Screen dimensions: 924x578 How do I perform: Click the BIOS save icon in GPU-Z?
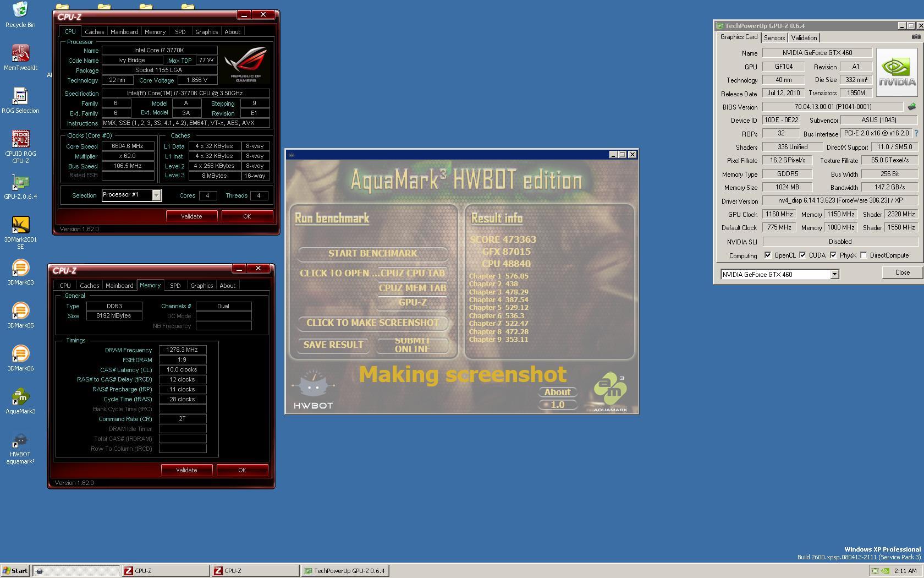click(x=911, y=107)
